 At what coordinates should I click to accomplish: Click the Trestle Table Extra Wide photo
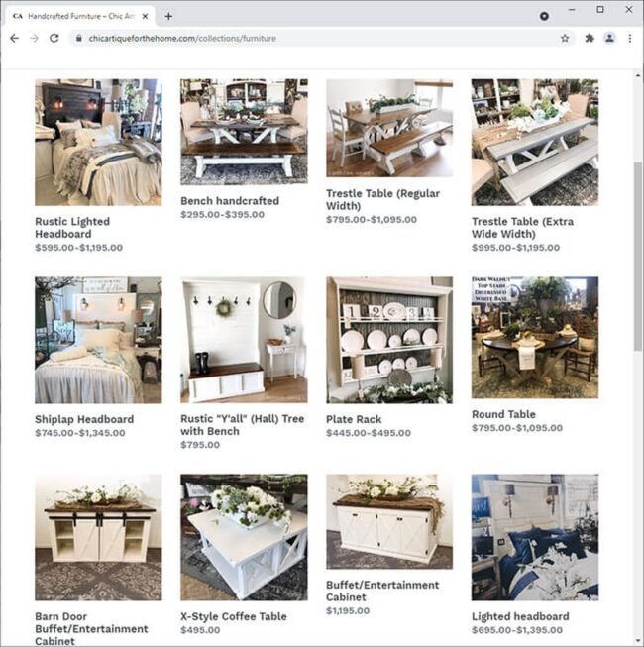535,143
